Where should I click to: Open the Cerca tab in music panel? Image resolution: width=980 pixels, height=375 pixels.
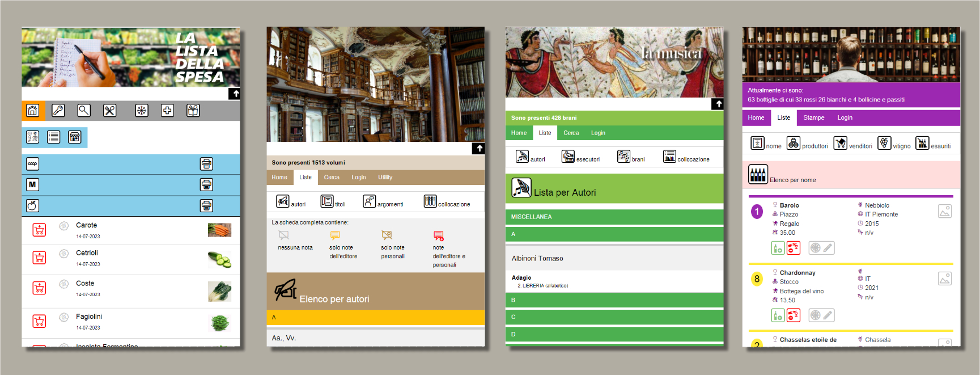[571, 133]
